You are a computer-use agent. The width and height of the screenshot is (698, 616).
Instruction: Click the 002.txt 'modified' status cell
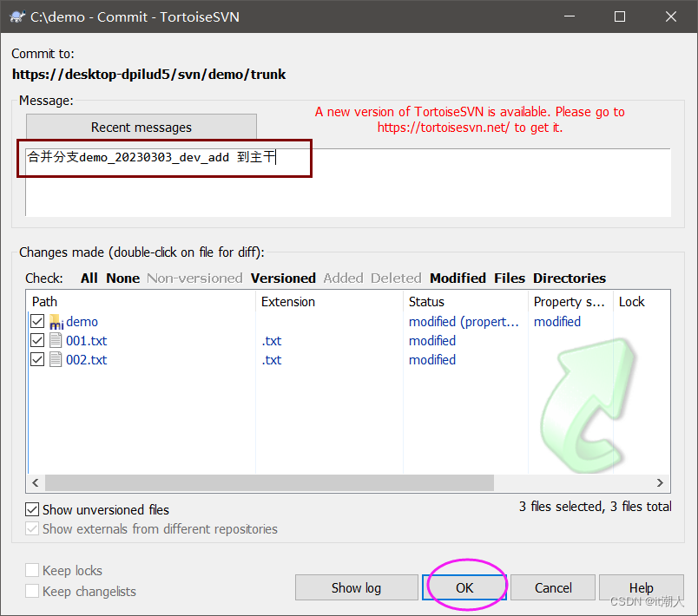click(432, 360)
